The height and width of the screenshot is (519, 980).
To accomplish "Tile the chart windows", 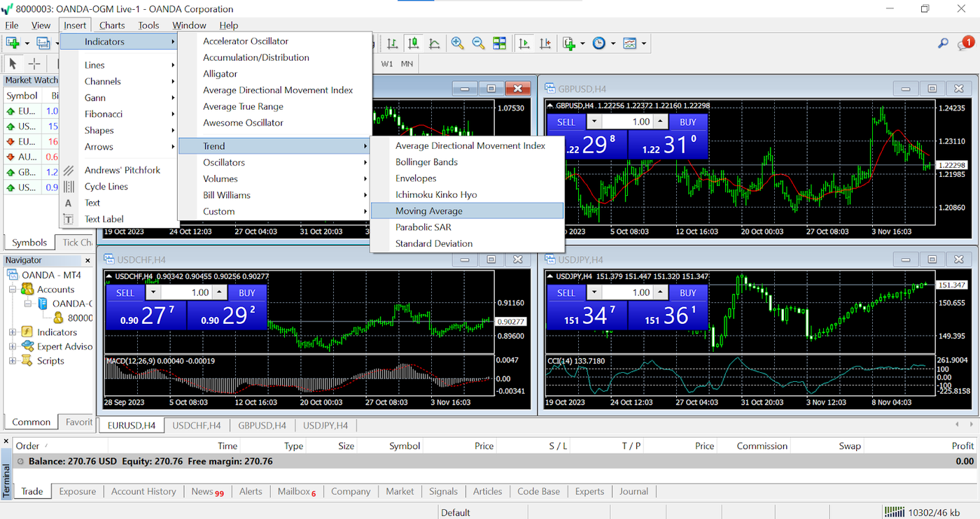I will [x=499, y=43].
